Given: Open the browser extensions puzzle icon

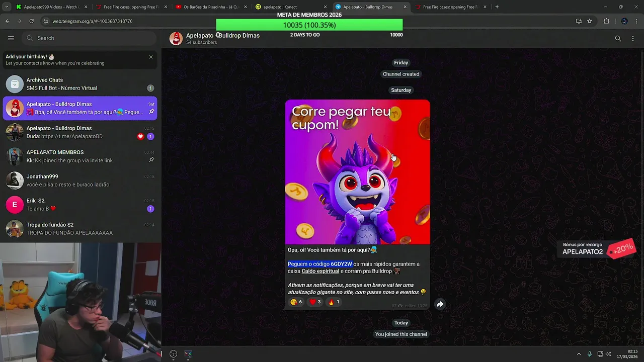Looking at the screenshot, I should [x=606, y=21].
